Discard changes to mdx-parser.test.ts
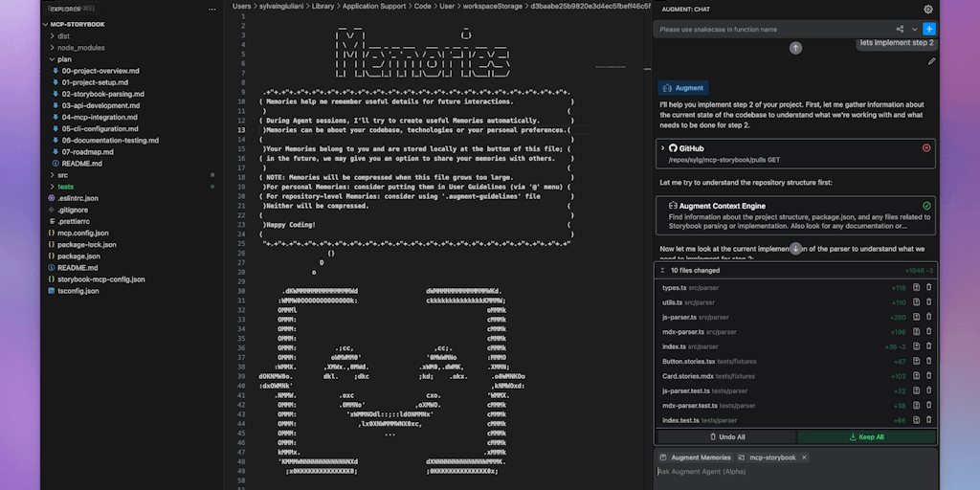Screen dimensions: 980x490 [x=928, y=406]
